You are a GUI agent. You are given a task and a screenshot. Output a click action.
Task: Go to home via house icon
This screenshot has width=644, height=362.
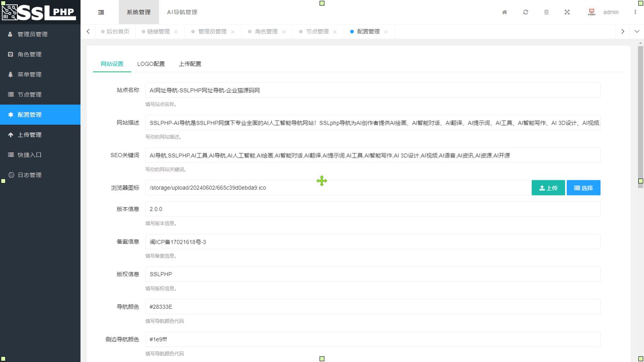pyautogui.click(x=504, y=12)
